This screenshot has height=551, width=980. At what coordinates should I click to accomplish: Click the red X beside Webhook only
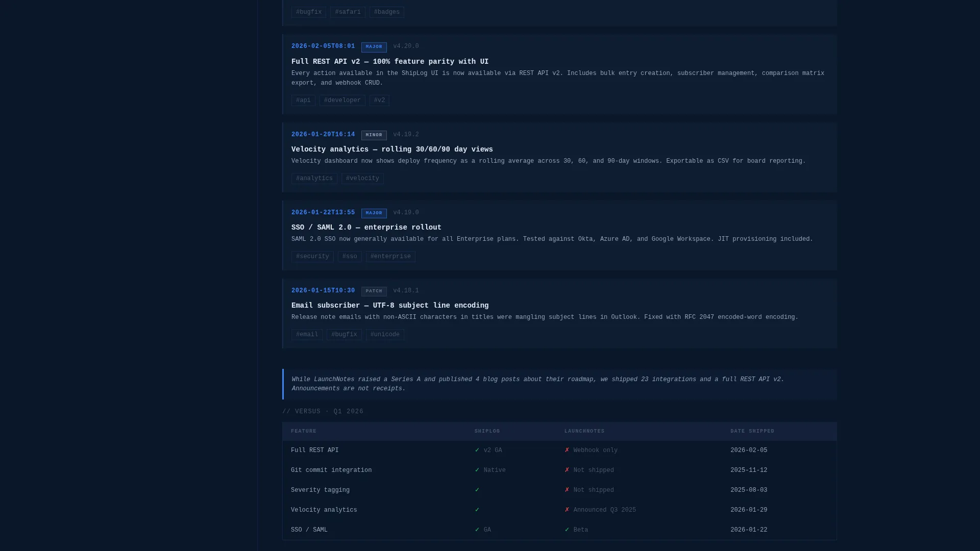(567, 450)
